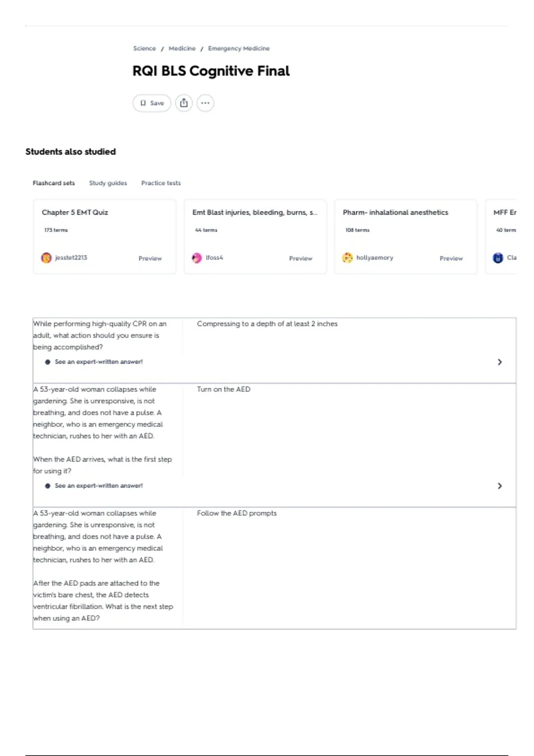Switch to the Practice tests tab
The image size is (534, 756).
(x=161, y=183)
